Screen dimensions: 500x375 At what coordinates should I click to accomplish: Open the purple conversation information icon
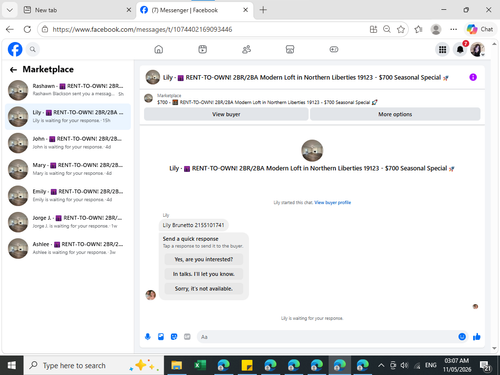[x=473, y=77]
